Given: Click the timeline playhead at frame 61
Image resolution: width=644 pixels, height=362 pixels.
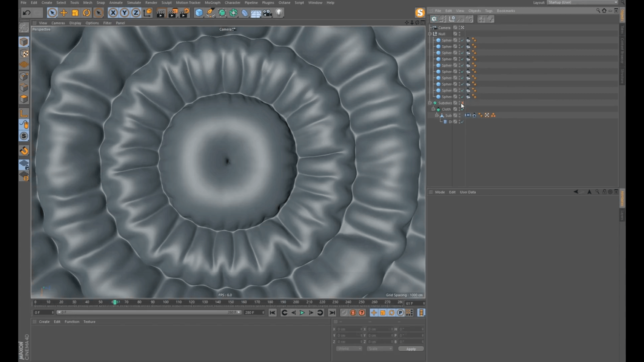Looking at the screenshot, I should pos(115,302).
